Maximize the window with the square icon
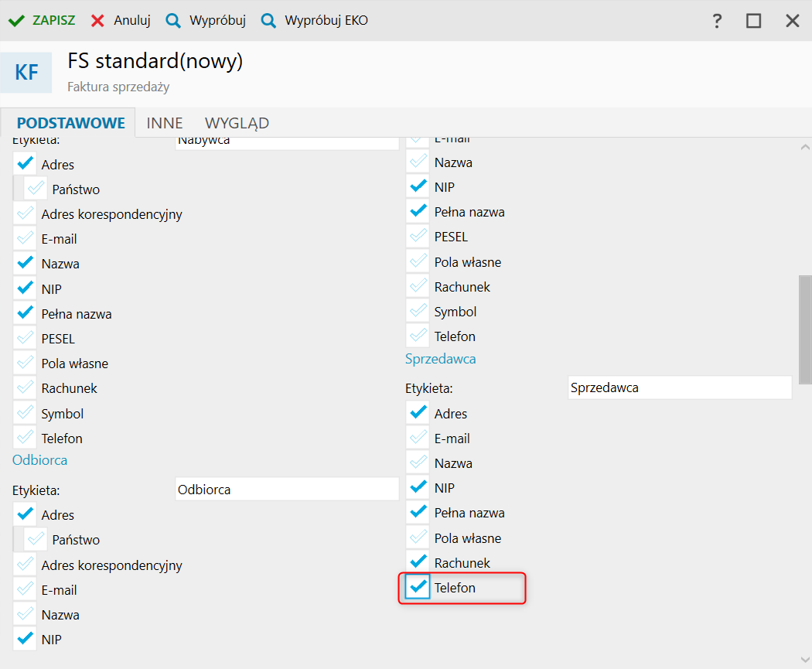The height and width of the screenshot is (669, 812). pos(754,21)
